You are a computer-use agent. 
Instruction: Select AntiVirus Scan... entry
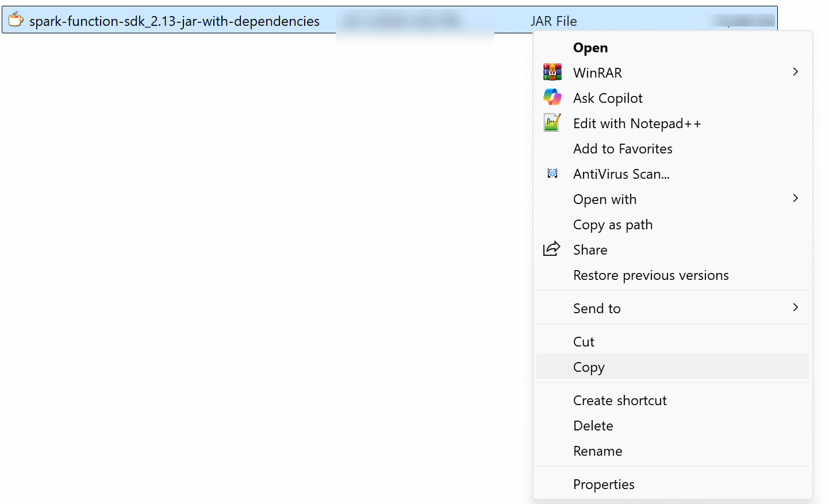pos(673,174)
